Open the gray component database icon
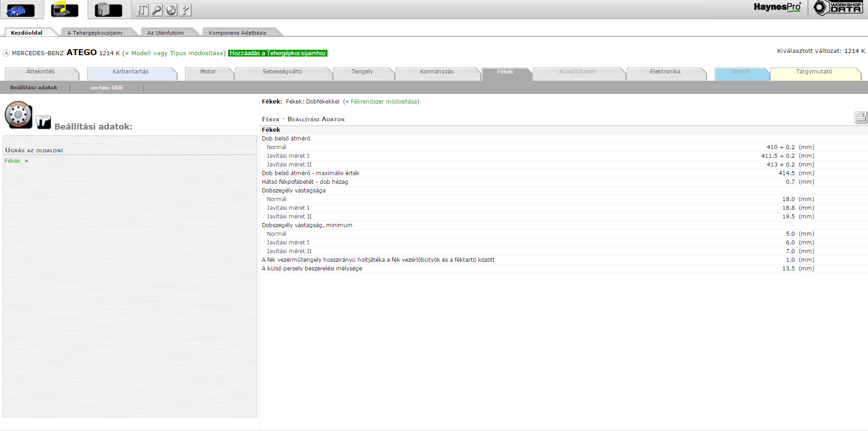 [x=108, y=10]
